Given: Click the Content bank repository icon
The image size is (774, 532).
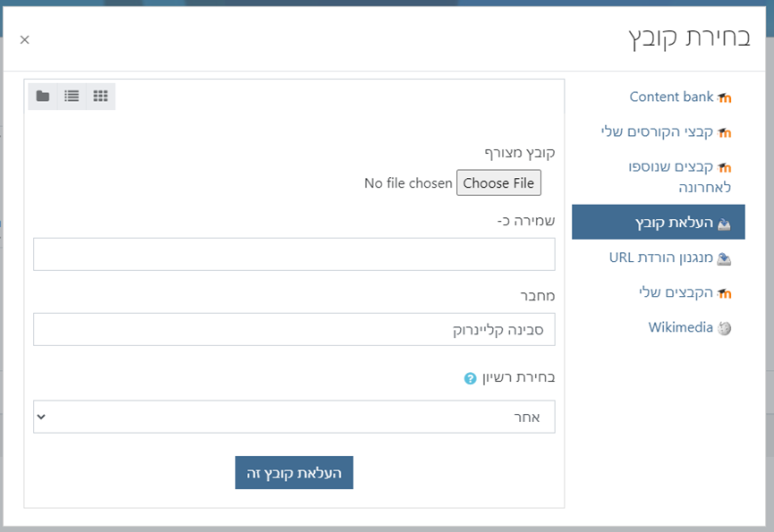Looking at the screenshot, I should click(725, 97).
